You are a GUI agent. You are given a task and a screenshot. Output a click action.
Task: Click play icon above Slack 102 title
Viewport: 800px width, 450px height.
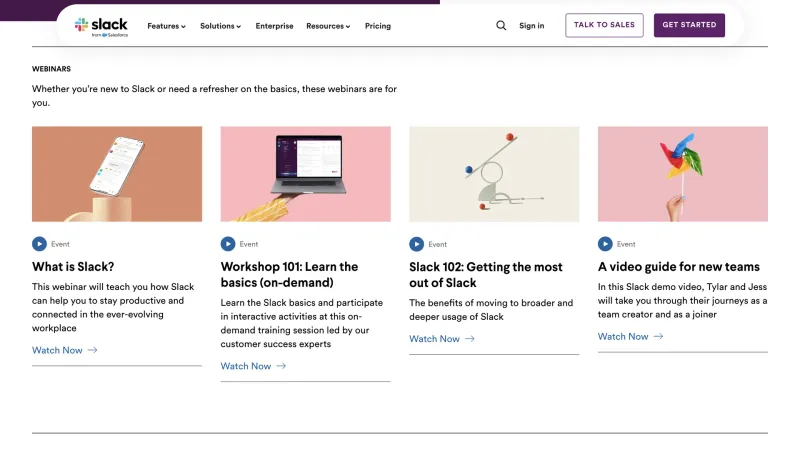point(416,244)
